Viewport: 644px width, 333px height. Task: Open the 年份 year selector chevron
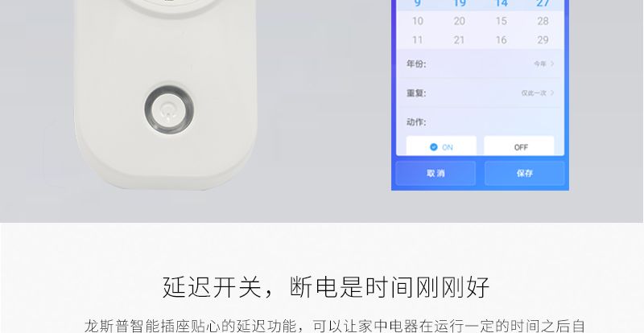tap(552, 64)
